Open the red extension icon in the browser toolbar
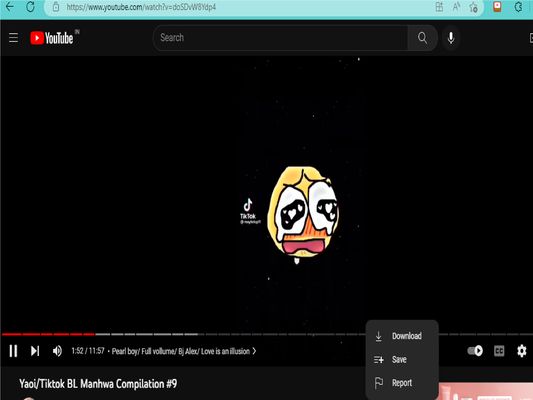This screenshot has width=533, height=400. [497, 7]
